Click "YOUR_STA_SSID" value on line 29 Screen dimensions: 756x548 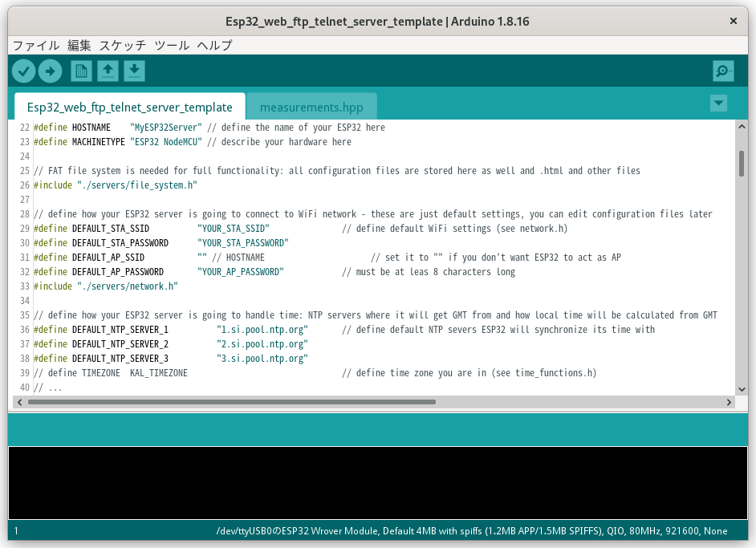234,229
